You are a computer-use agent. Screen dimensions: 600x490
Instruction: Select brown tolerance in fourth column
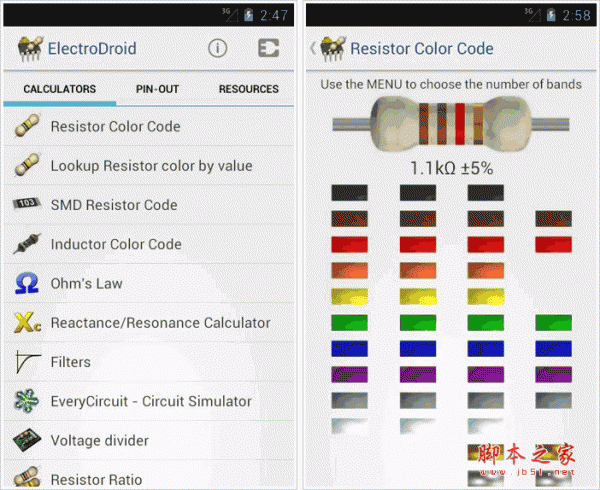(554, 219)
